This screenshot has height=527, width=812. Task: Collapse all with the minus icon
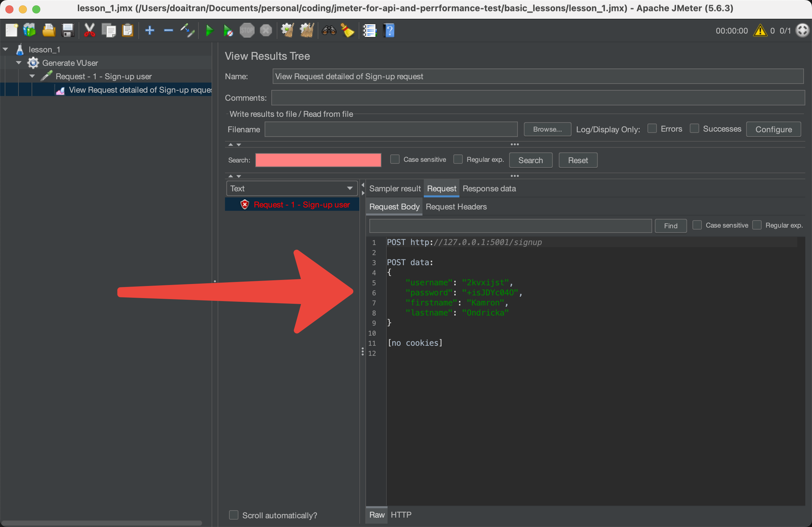(169, 30)
